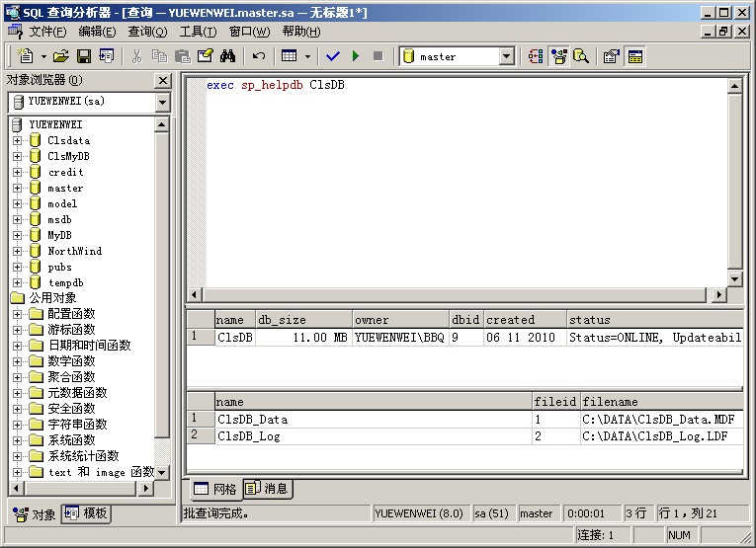Open Find with the binoculars icon

coord(228,56)
